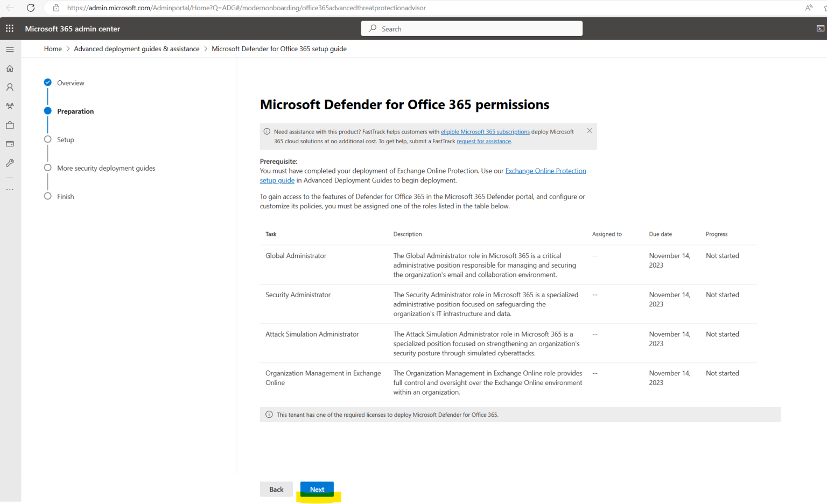827x504 pixels.
Task: Navigate to the Home breadcrumb
Action: (x=52, y=48)
